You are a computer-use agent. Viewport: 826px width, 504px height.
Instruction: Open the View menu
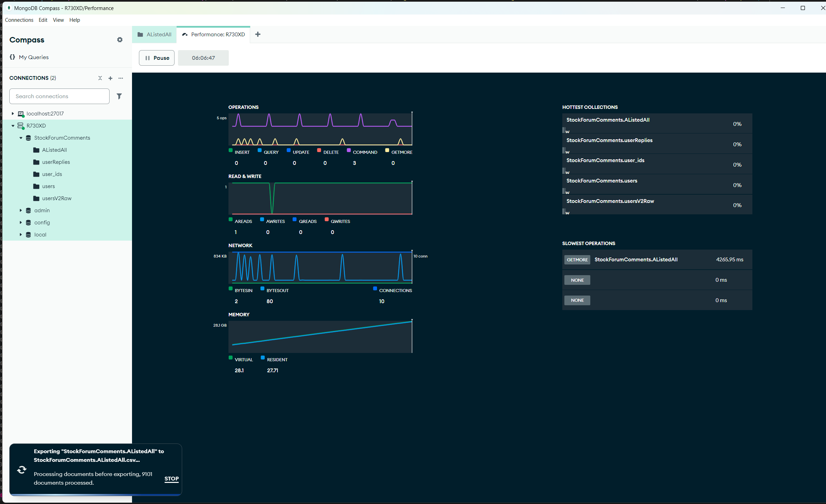58,20
